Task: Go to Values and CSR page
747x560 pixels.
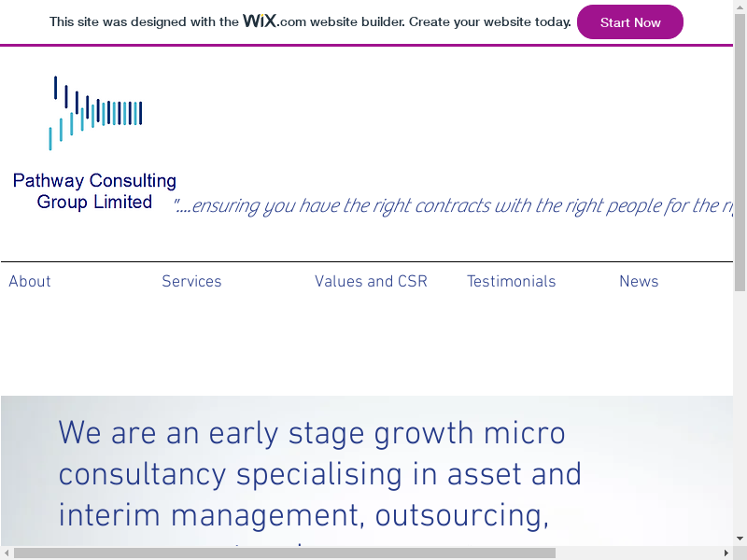Action: pos(371,282)
